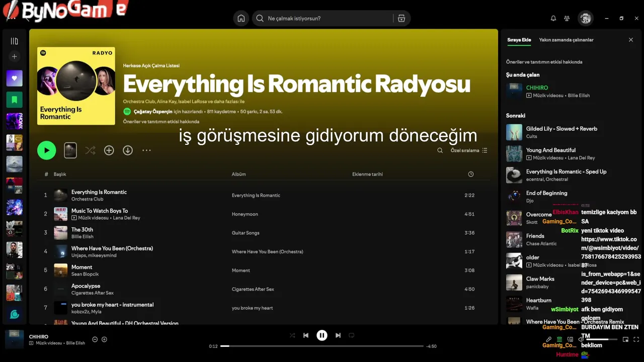644x362 pixels.
Task: Seek on the song progress bar
Action: (x=322, y=346)
